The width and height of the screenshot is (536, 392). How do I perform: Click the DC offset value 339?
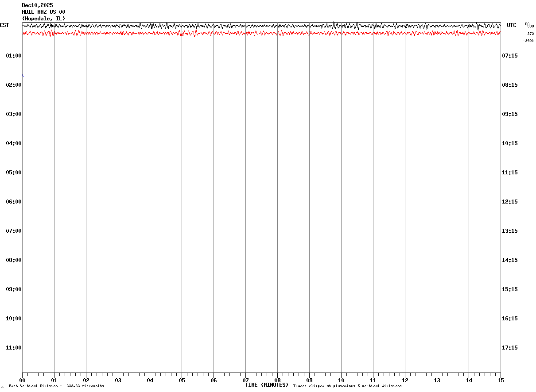[531, 27]
